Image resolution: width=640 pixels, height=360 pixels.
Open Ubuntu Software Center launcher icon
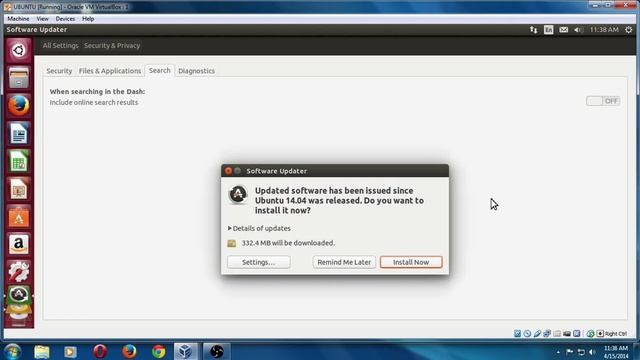(18, 217)
